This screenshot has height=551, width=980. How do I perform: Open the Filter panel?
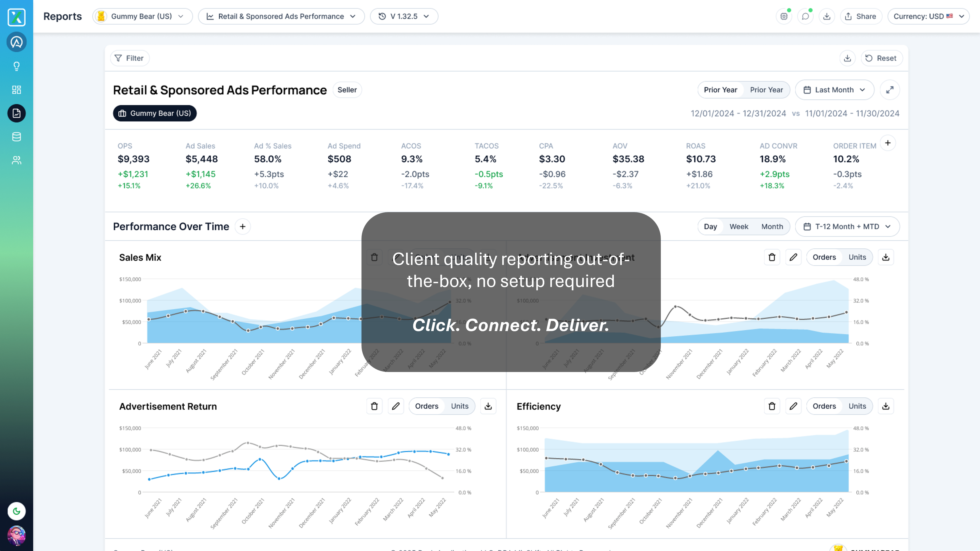tap(130, 58)
